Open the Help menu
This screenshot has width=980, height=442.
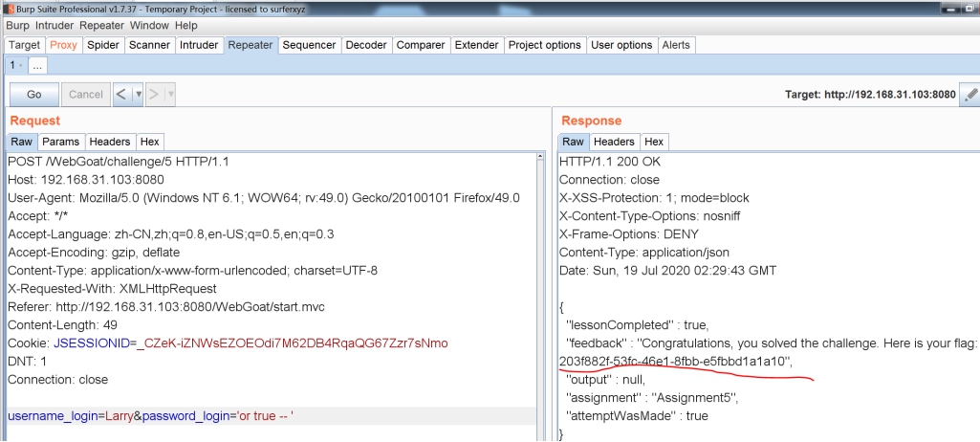(186, 26)
